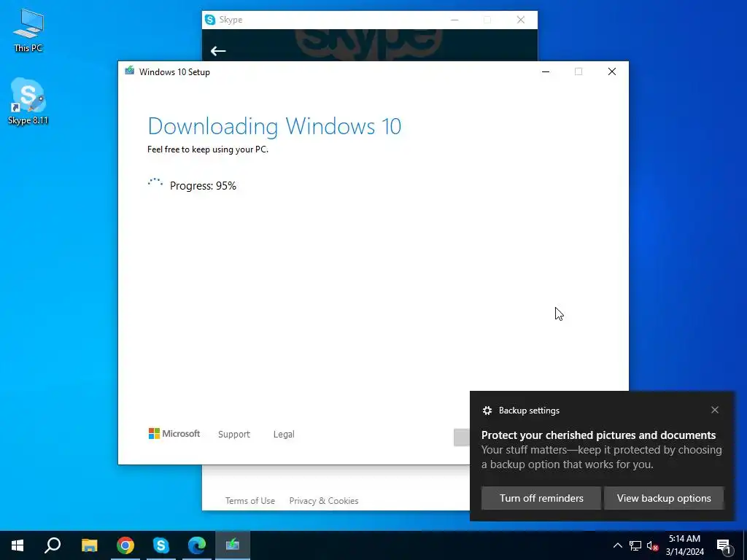
Task: Click the Skype logo in its title bar
Action: pyautogui.click(x=210, y=20)
